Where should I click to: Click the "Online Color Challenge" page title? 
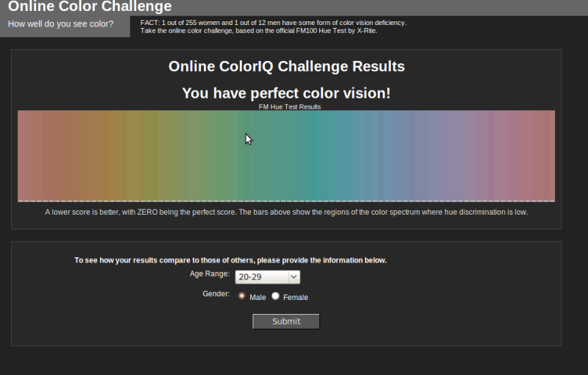90,7
